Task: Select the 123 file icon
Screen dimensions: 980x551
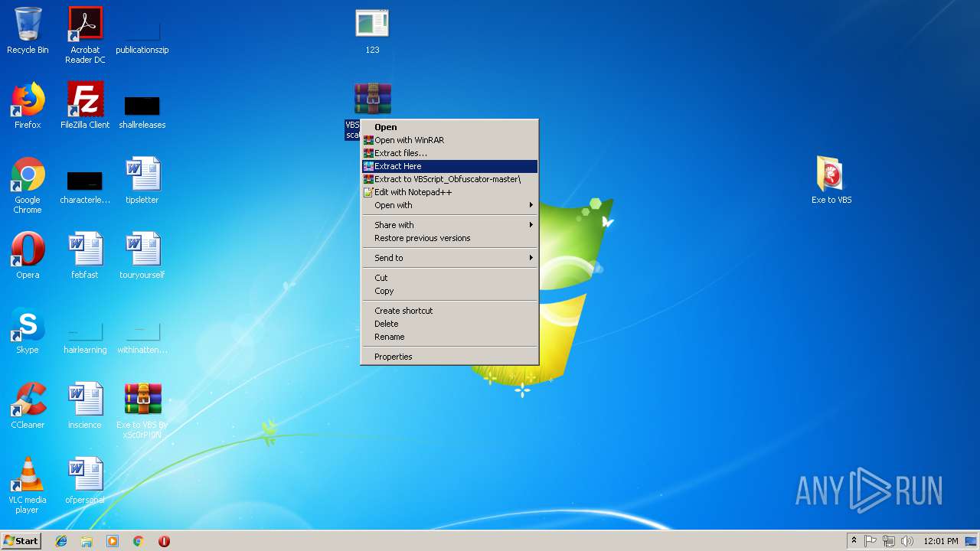Action: pyautogui.click(x=372, y=31)
